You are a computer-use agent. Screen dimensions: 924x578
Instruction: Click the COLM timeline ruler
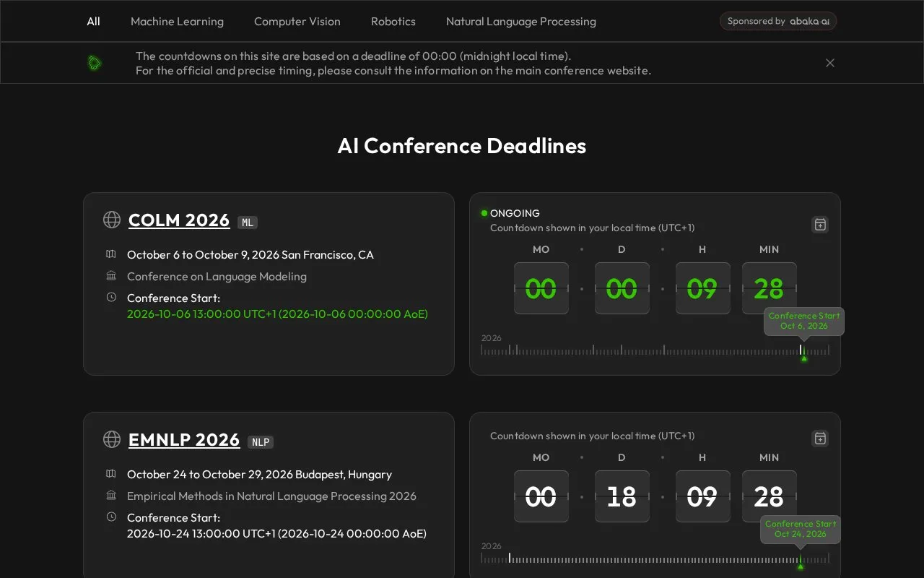click(655, 350)
